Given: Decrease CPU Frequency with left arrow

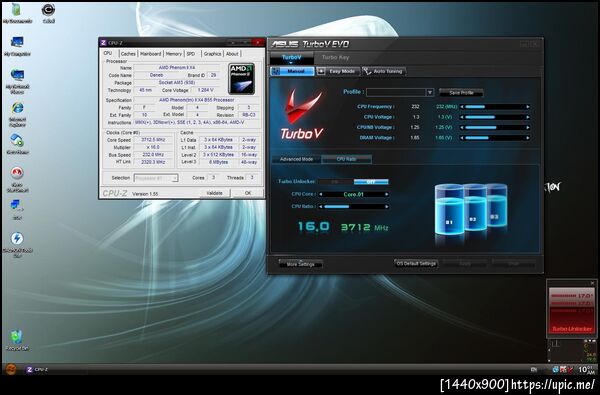Looking at the screenshot, I should (462, 107).
